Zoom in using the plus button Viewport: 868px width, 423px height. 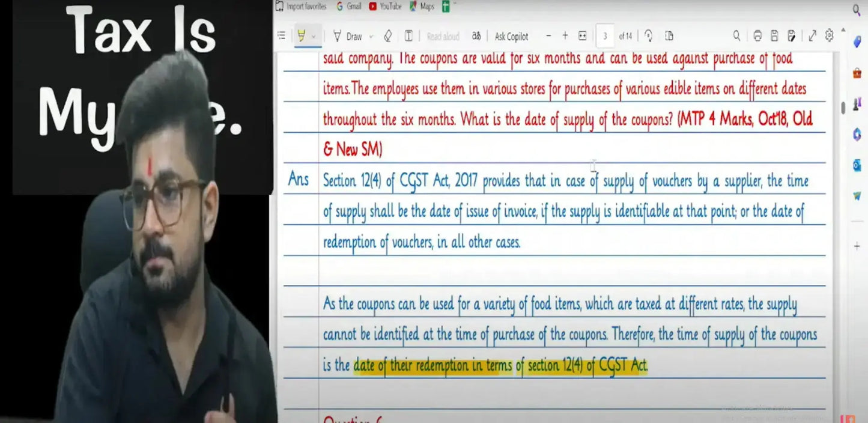click(x=565, y=36)
